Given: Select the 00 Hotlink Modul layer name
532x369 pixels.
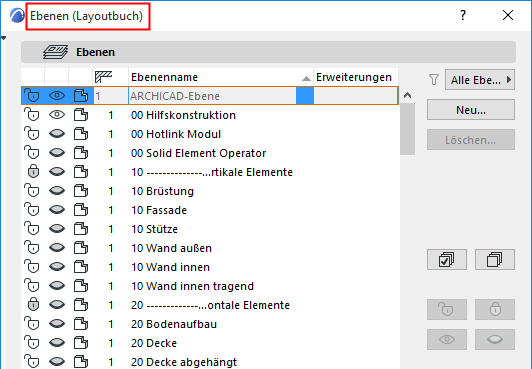Looking at the screenshot, I should tap(176, 134).
